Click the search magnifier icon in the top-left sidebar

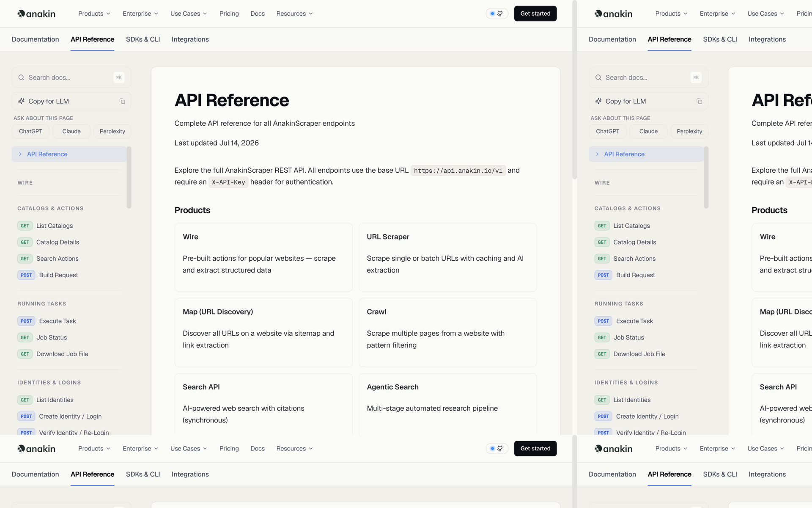tap(21, 77)
